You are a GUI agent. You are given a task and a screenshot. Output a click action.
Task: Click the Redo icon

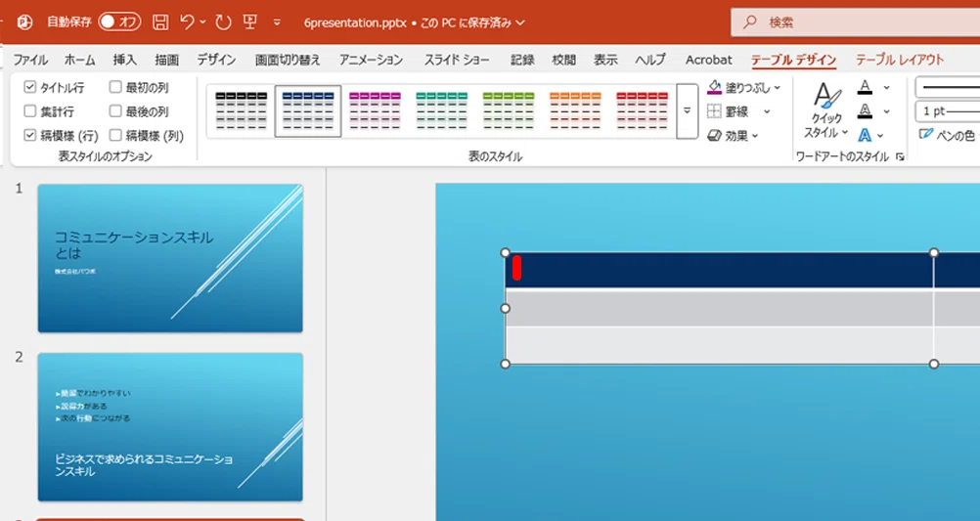[223, 22]
